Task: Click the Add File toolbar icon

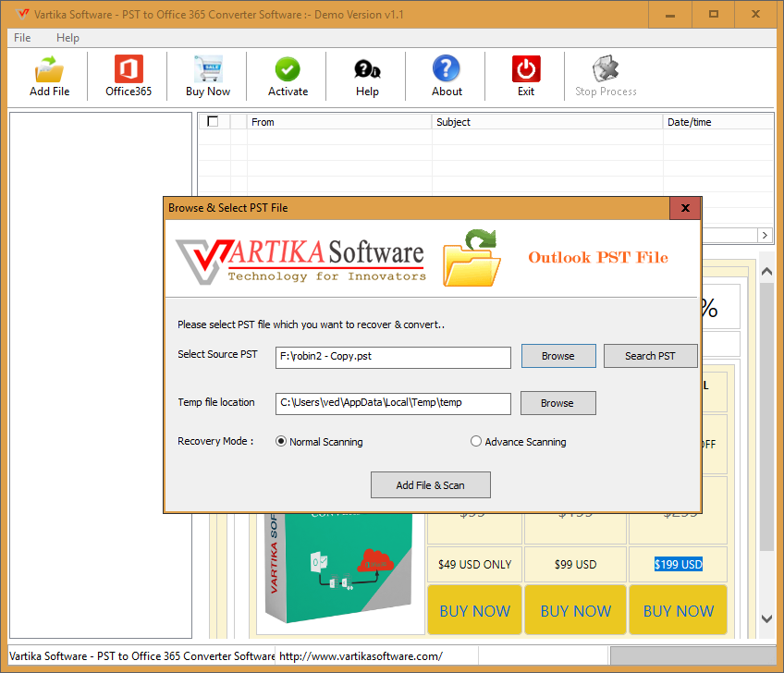Action: [x=49, y=69]
